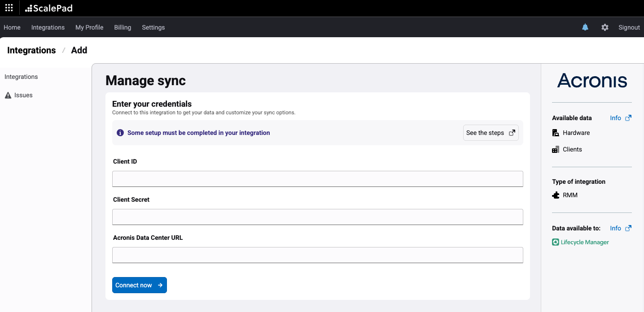The height and width of the screenshot is (312, 644).
Task: Click the Clients building icon
Action: click(556, 149)
